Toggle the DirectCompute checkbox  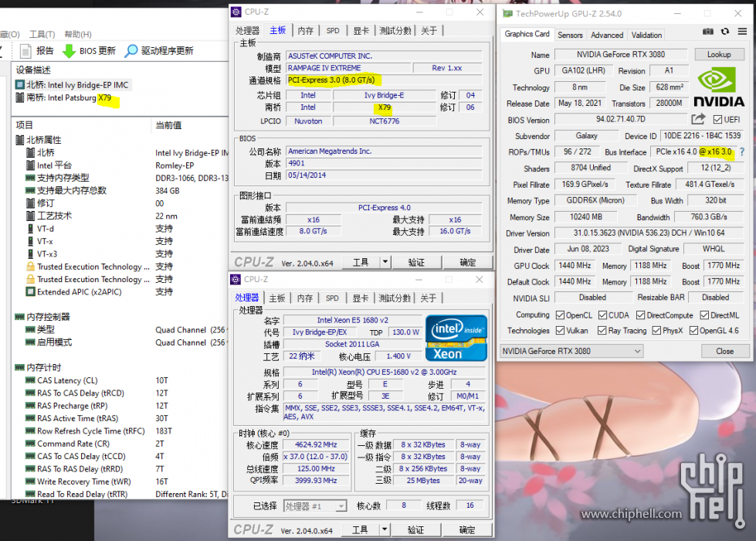640,315
